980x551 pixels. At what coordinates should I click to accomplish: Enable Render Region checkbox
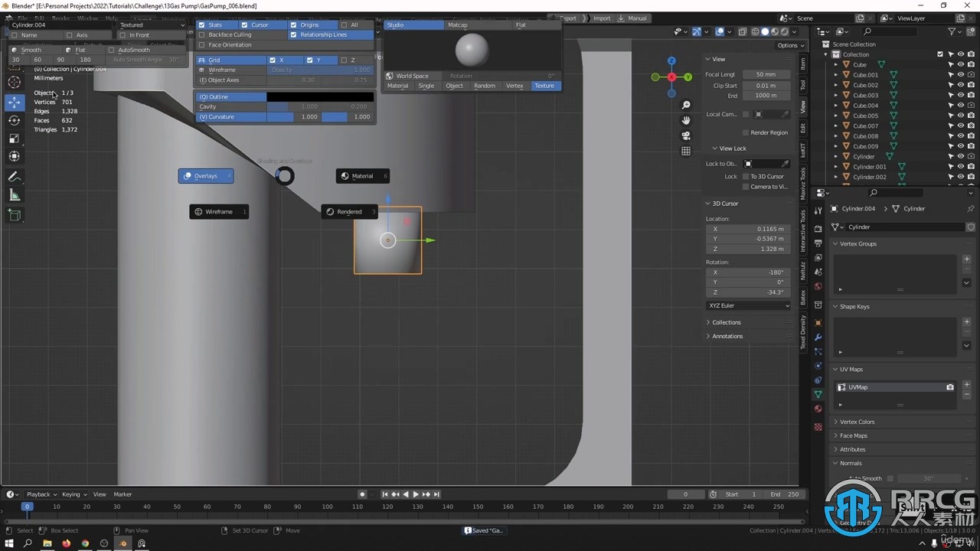(x=746, y=132)
